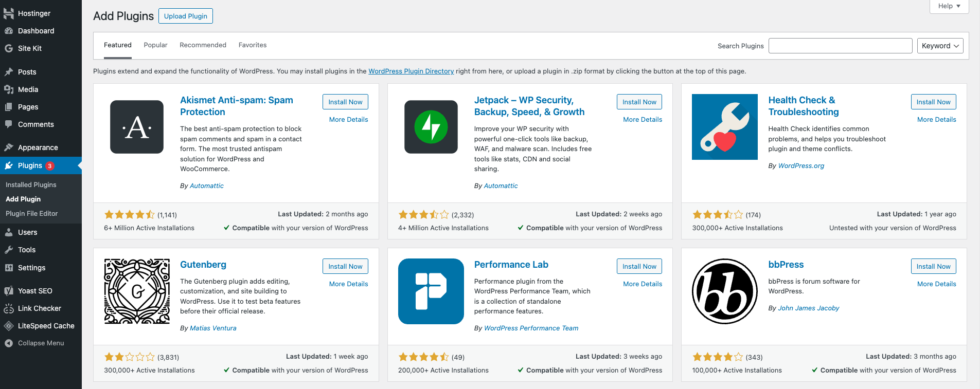
Task: Open the WordPress Plugin Directory link
Action: [411, 71]
